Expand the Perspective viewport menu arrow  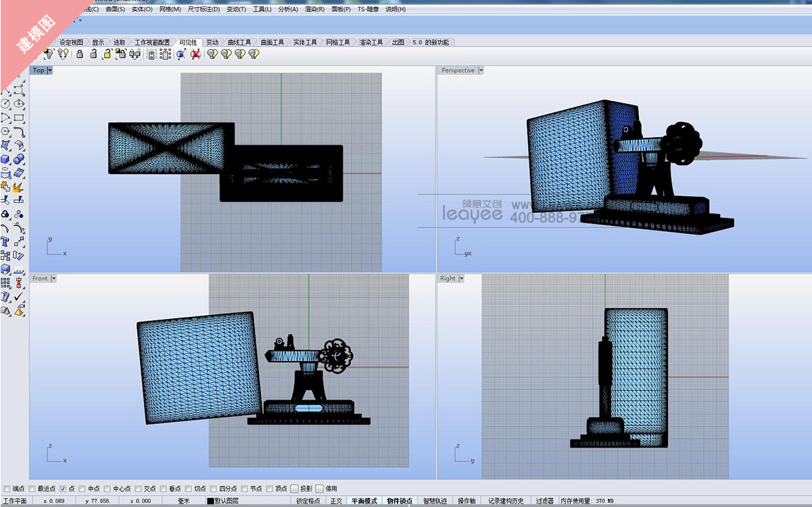[x=481, y=70]
